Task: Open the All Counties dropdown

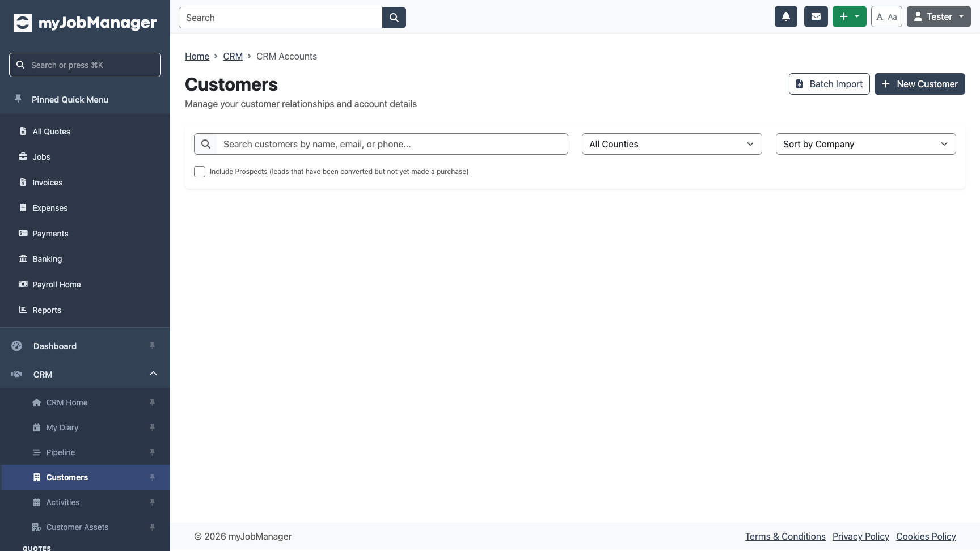Action: point(671,144)
